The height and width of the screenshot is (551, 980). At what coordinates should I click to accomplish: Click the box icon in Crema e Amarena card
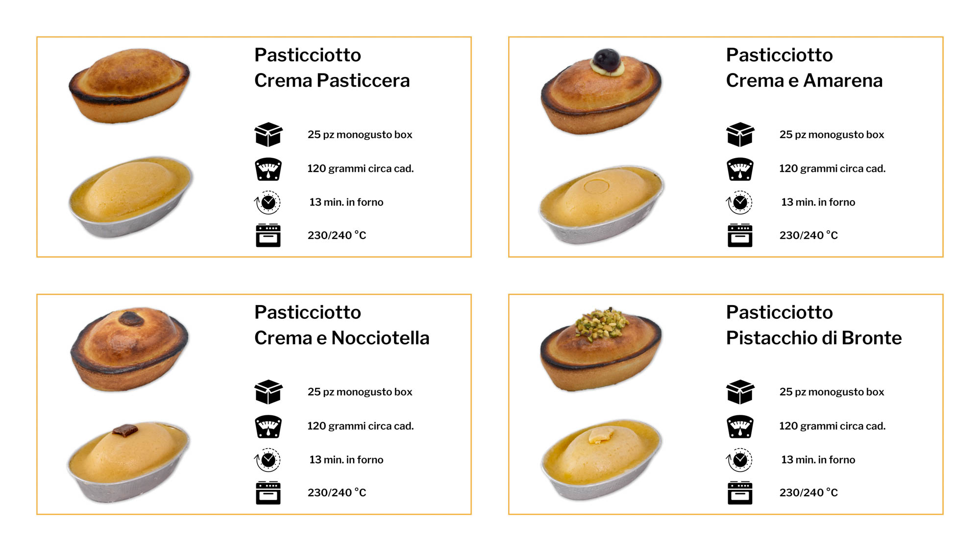point(740,135)
